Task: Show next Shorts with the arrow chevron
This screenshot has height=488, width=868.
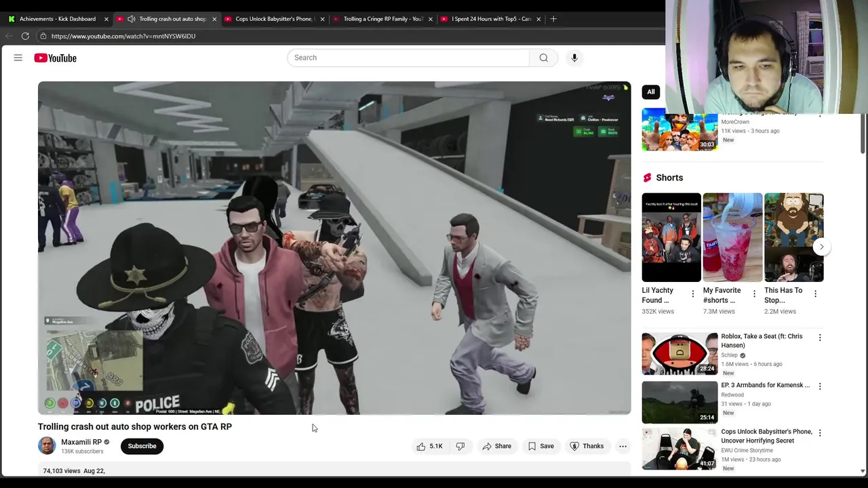Action: tap(821, 247)
